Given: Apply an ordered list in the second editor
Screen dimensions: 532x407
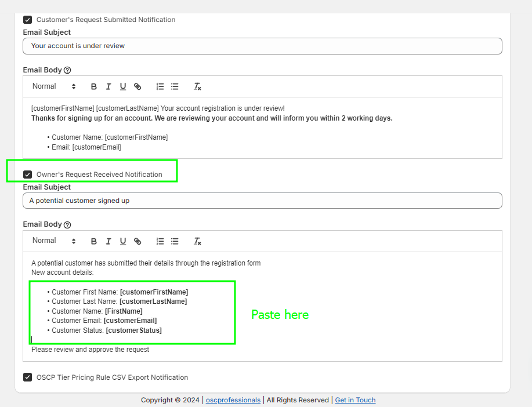Looking at the screenshot, I should 160,241.
